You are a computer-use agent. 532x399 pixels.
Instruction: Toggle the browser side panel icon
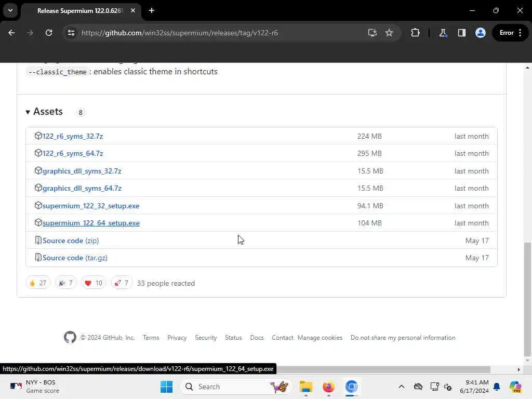[462, 33]
